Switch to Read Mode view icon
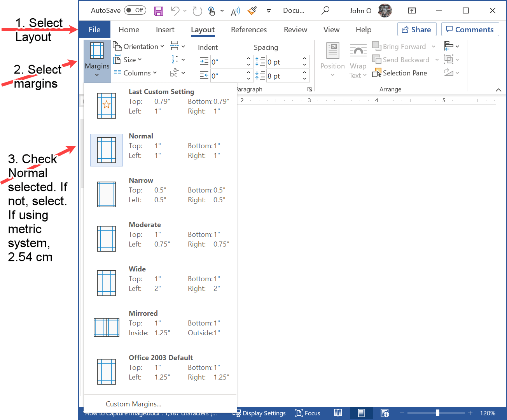507x420 pixels. click(338, 413)
